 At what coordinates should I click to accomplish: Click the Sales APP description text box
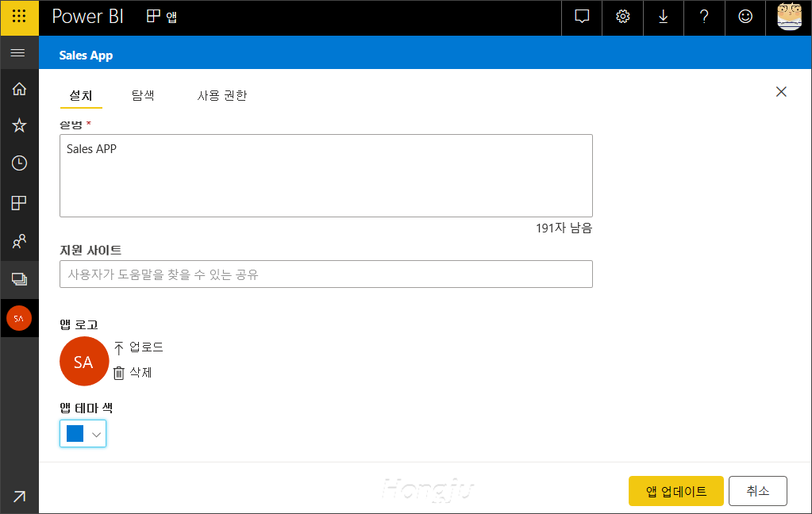326,175
